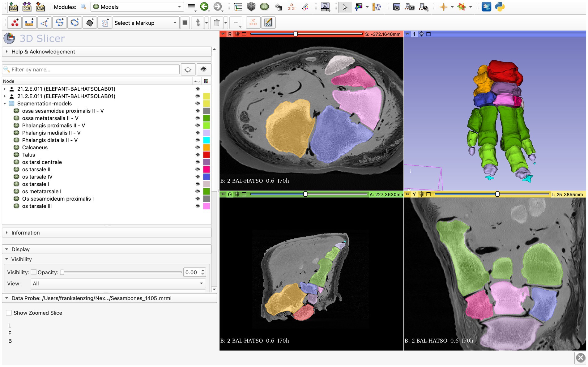Hide the os tarsale III model
This screenshot has height=367, width=588.
(198, 206)
